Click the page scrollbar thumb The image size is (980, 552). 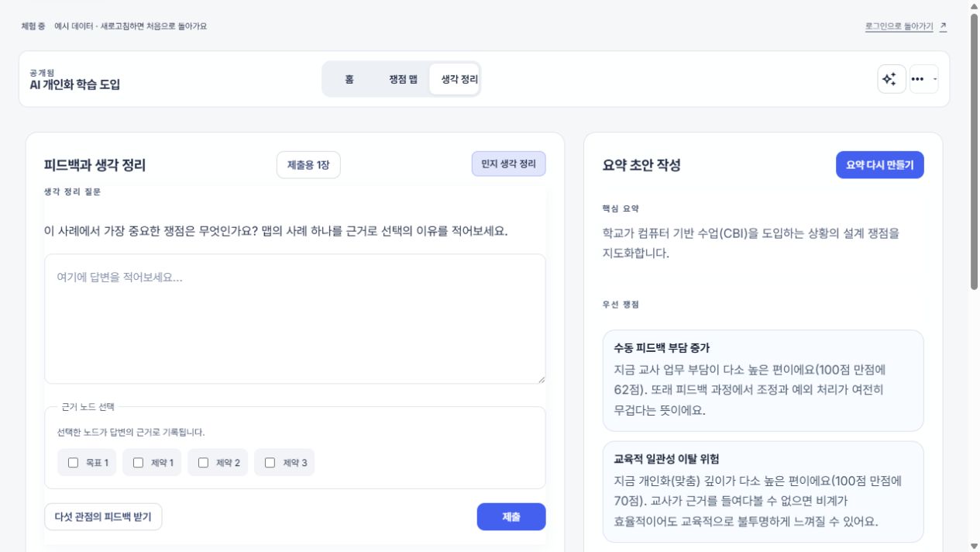coord(974,151)
